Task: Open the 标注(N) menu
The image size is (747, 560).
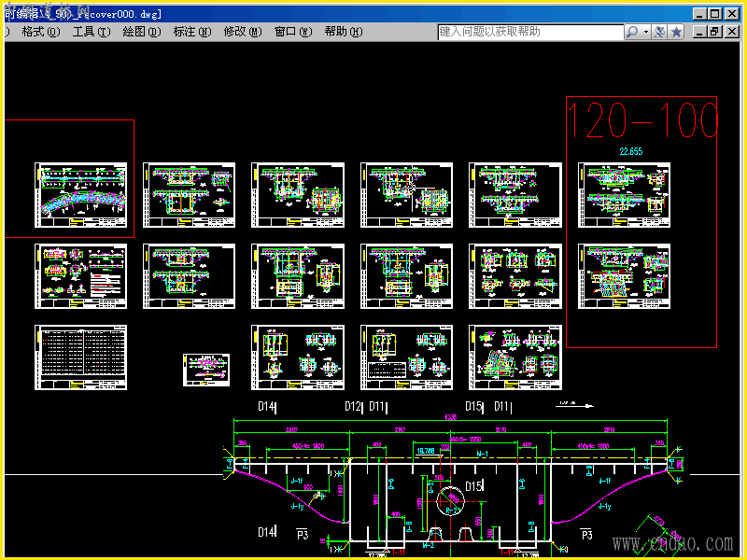Action: 192,32
